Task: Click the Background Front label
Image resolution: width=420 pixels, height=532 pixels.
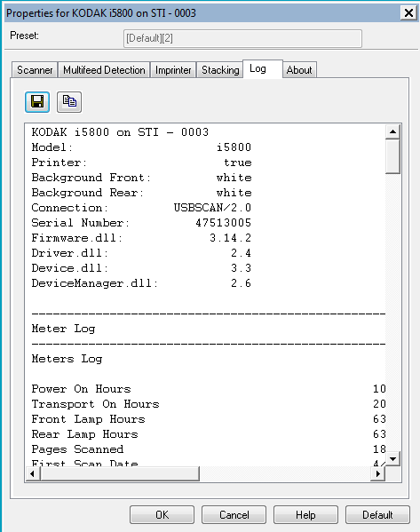Action: (x=91, y=178)
